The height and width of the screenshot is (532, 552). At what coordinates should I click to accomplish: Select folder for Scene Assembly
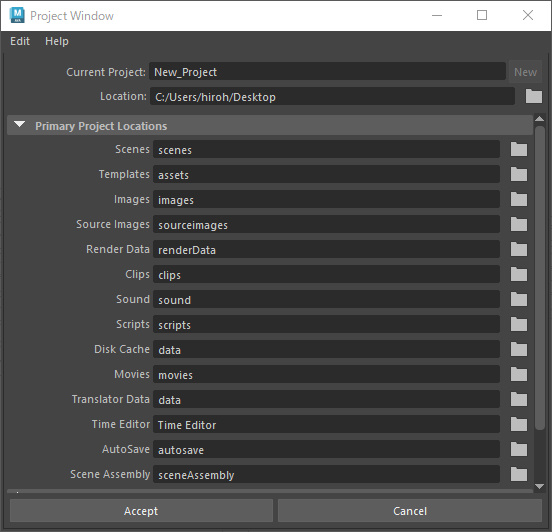[519, 474]
